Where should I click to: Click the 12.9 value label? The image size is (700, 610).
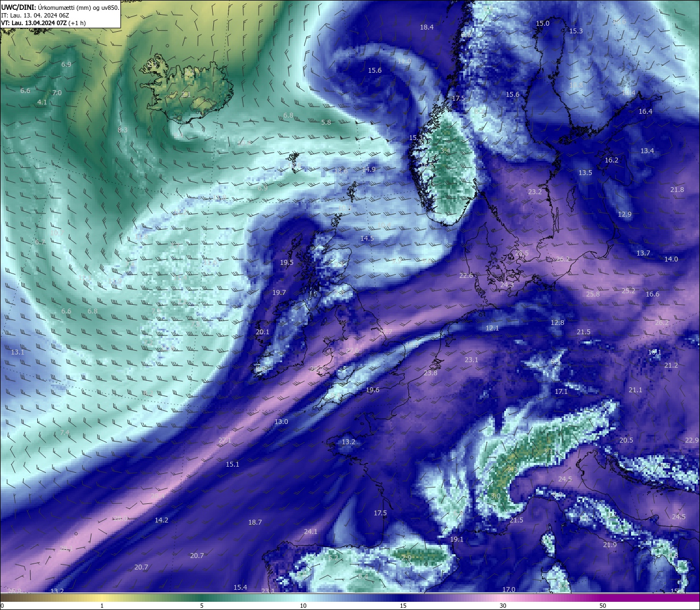pos(625,214)
